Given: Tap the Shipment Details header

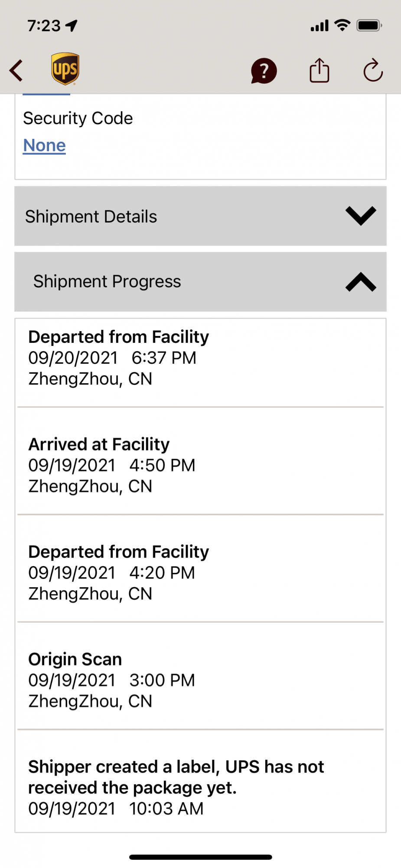Looking at the screenshot, I should (x=91, y=216).
